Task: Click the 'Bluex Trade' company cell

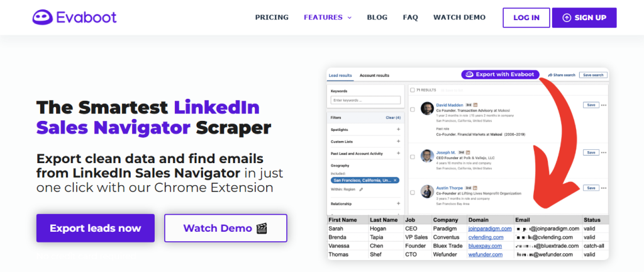Action: pyautogui.click(x=449, y=246)
